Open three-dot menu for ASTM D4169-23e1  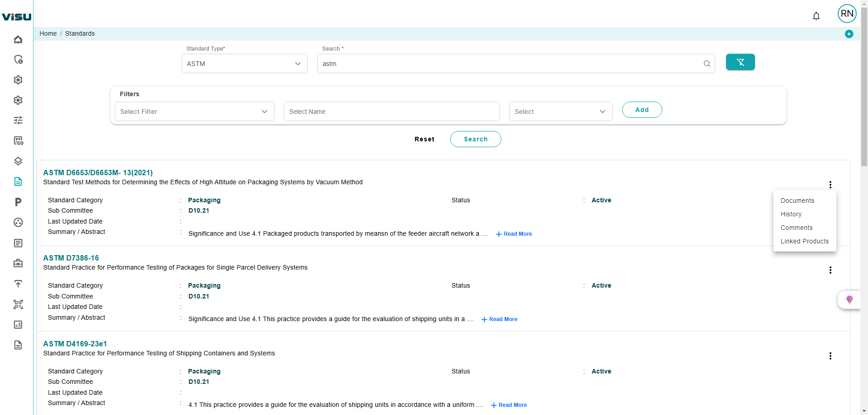[x=830, y=356]
